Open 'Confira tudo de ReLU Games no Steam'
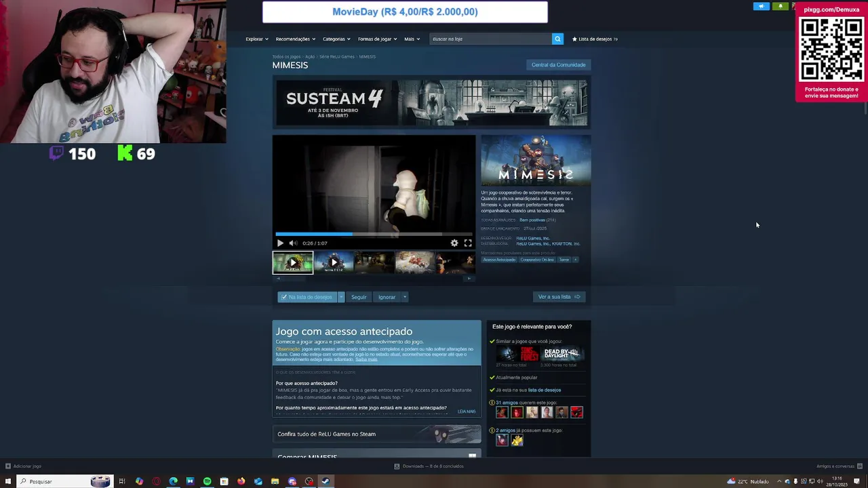The height and width of the screenshot is (488, 868). (x=376, y=434)
